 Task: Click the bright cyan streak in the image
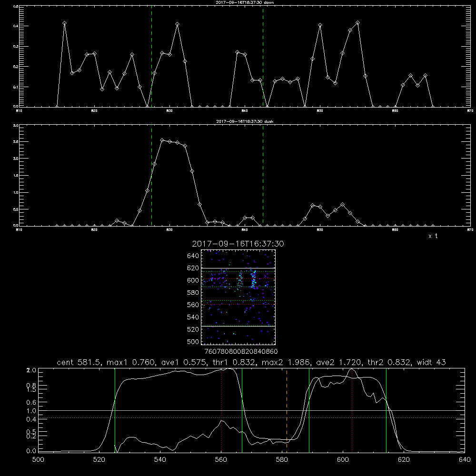point(253,279)
